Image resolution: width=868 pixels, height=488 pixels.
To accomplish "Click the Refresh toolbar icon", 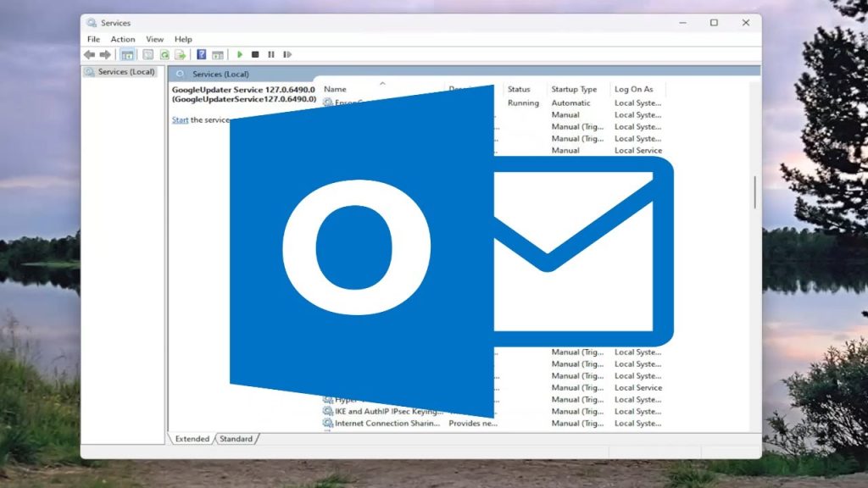I will point(164,55).
